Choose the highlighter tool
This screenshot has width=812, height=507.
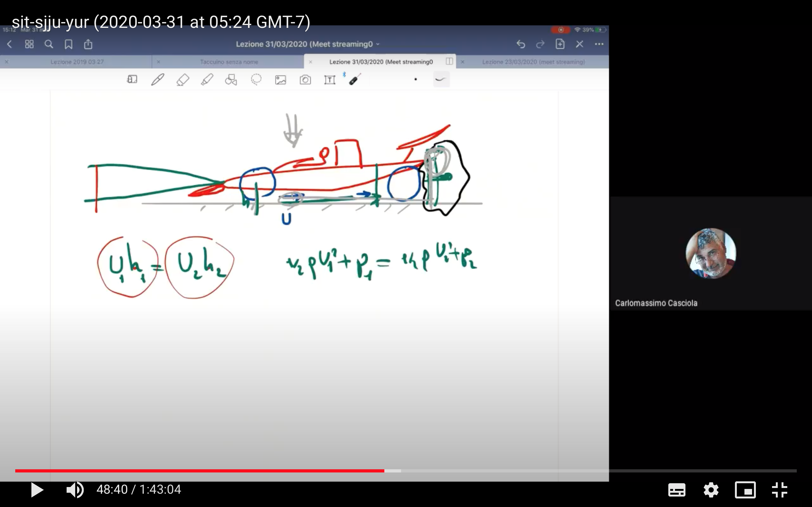pos(207,80)
